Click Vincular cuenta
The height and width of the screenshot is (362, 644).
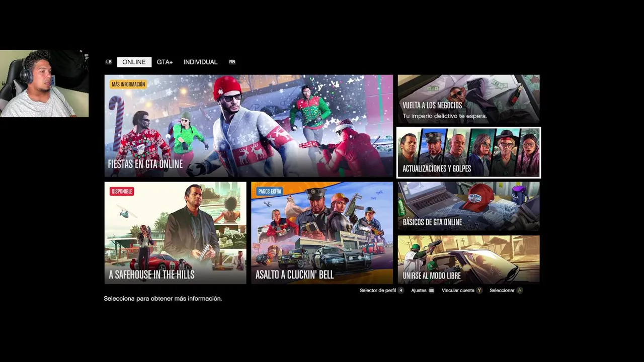(x=458, y=291)
